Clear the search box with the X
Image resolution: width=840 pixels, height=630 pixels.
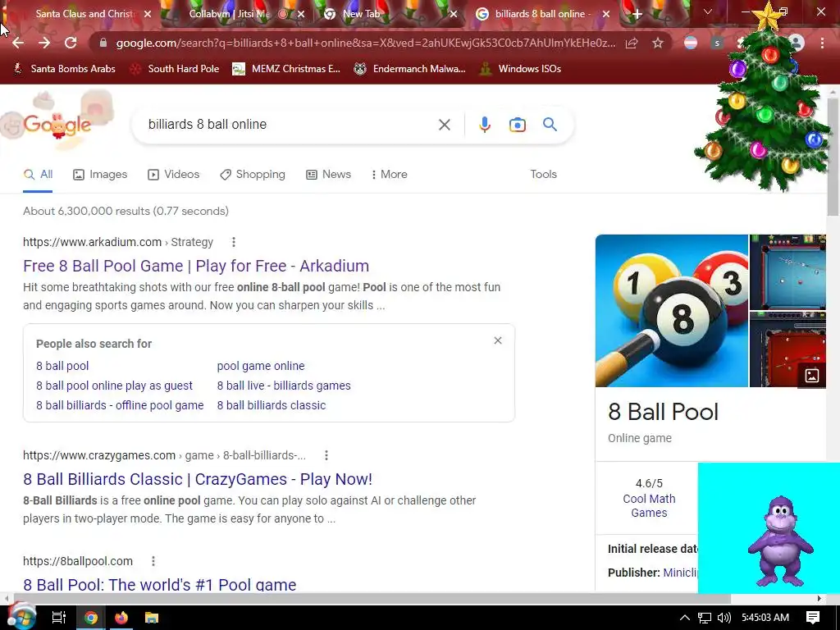(x=444, y=125)
